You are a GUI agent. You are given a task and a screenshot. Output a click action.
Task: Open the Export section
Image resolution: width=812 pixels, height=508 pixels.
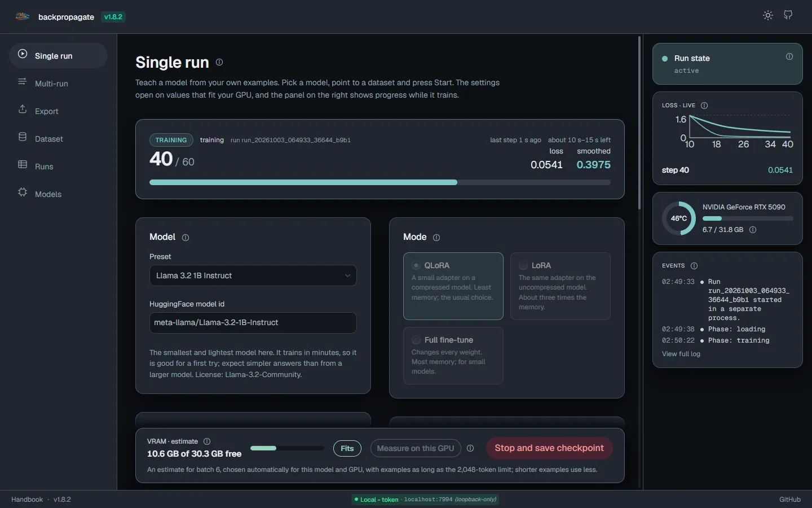pos(58,111)
